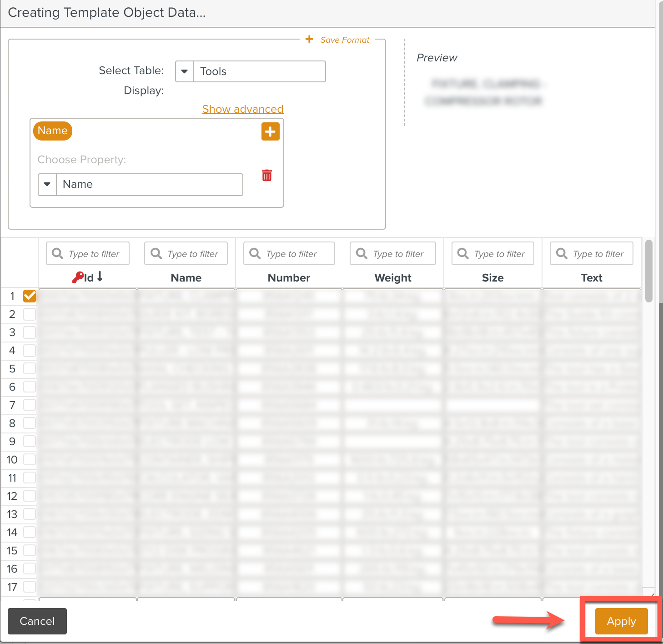The width and height of the screenshot is (663, 644).
Task: Click the orange plus add property icon
Action: [x=270, y=132]
